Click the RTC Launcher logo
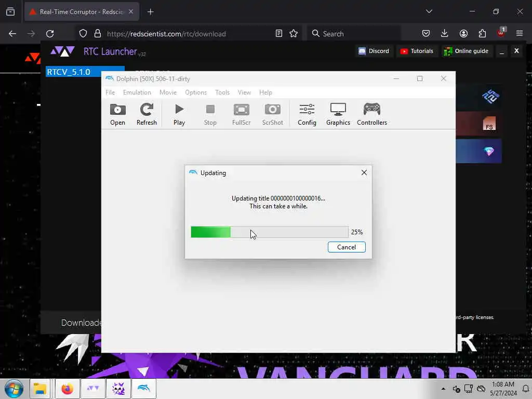 [62, 51]
